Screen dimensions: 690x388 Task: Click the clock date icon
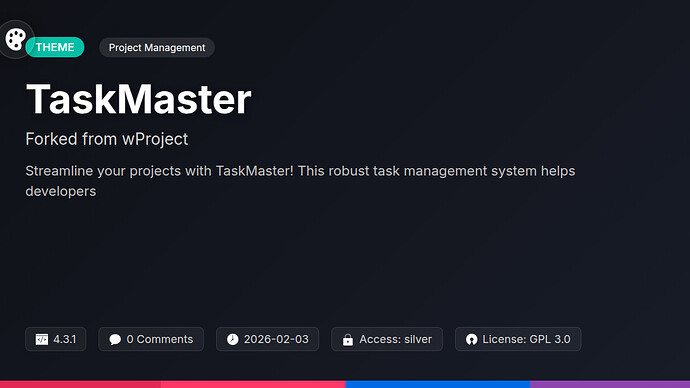(x=232, y=339)
